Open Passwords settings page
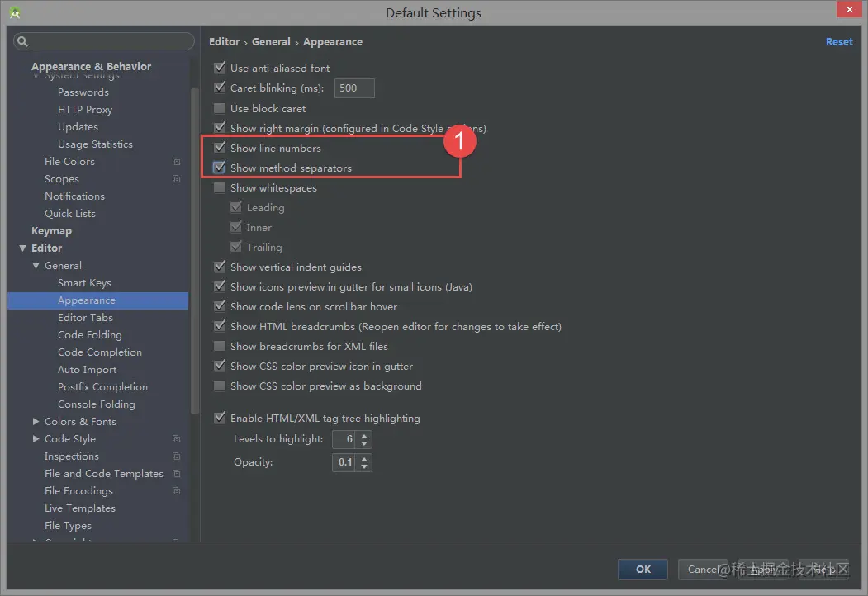This screenshot has height=596, width=868. click(x=83, y=92)
